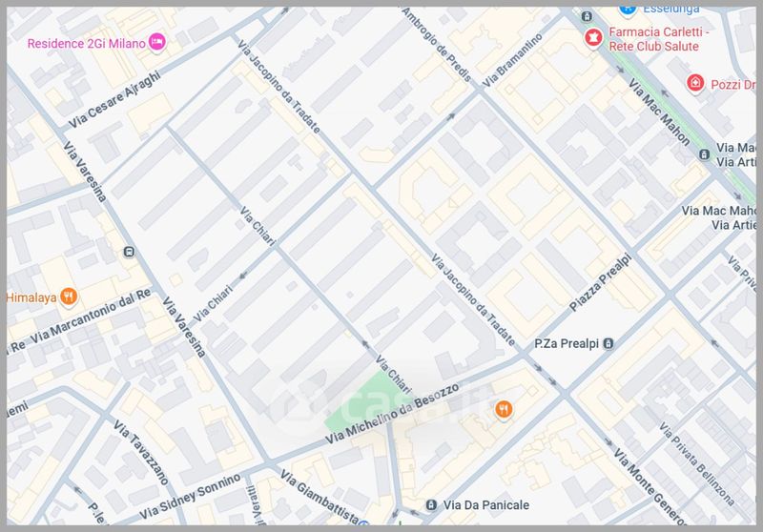Select the transit stop icon above Farmacia Carletti
Screen dimensions: 763x532
588,15
